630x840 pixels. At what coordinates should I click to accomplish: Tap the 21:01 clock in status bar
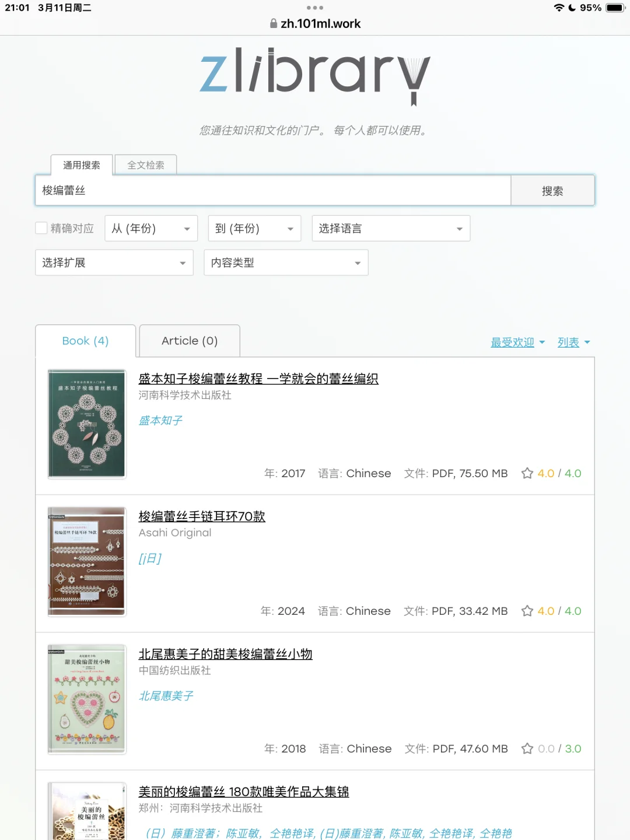(x=17, y=8)
